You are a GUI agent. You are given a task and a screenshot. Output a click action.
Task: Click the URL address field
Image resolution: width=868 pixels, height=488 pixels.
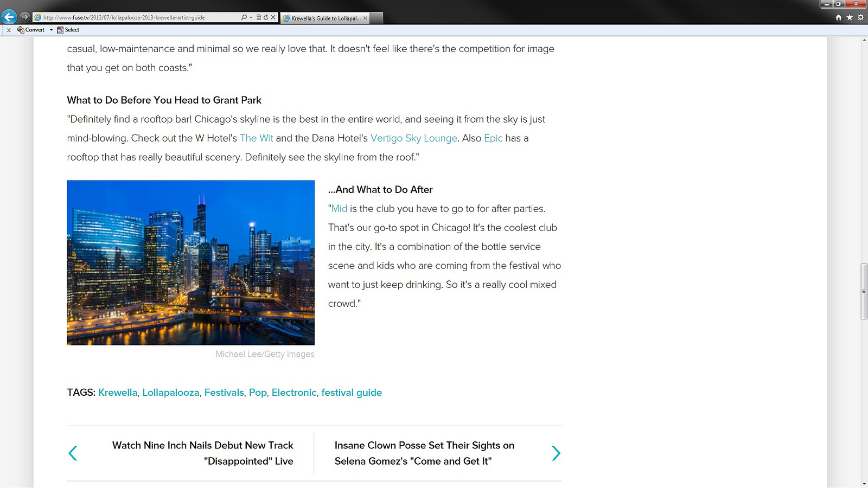point(136,17)
